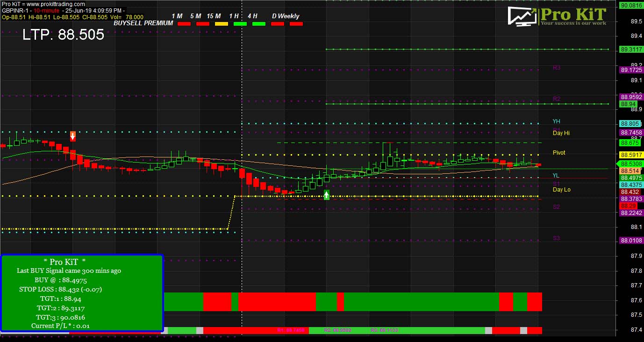
Task: Click the 1 H green premium indicator
Action: coord(240,23)
